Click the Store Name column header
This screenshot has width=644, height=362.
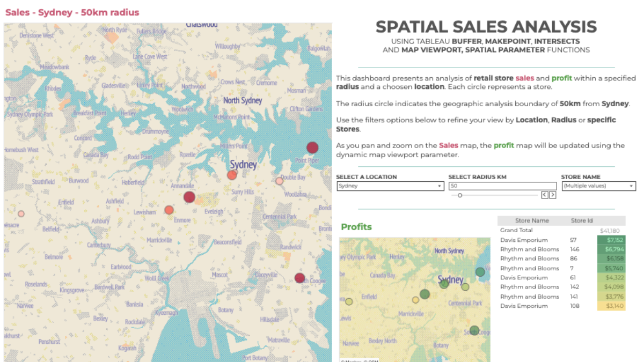[531, 220]
